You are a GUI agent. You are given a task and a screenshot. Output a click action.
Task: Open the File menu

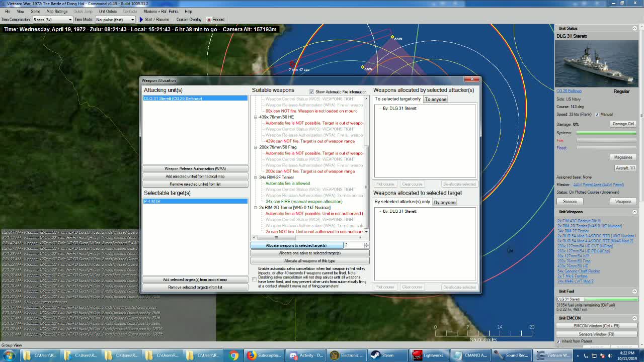[8, 11]
